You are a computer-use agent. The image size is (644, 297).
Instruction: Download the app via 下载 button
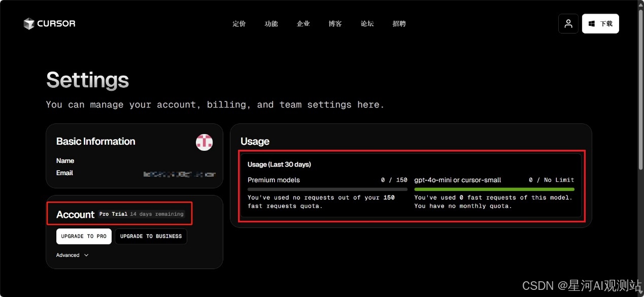pos(600,23)
